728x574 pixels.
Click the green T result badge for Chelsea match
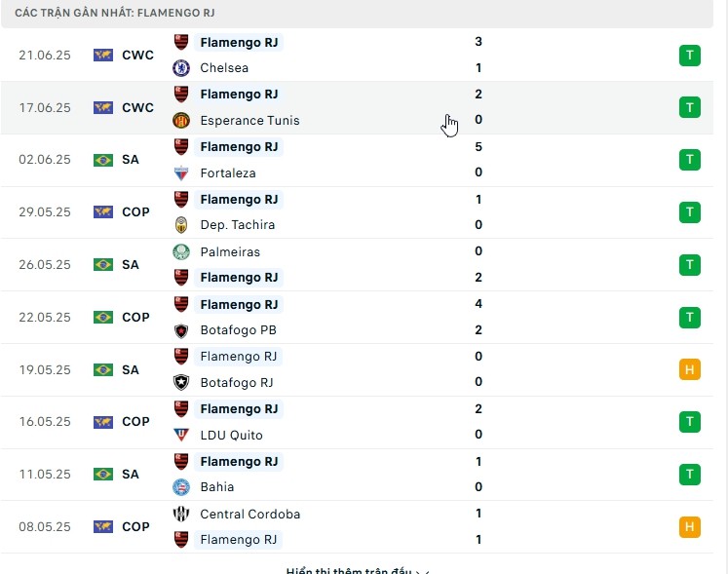[690, 56]
